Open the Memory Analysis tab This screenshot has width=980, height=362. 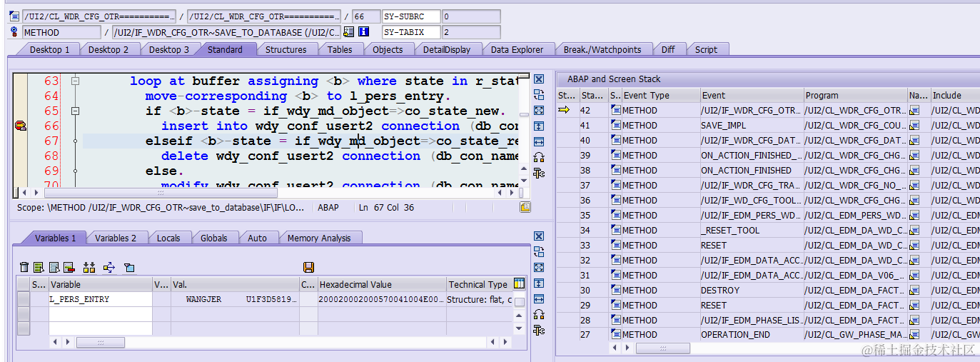click(x=319, y=238)
